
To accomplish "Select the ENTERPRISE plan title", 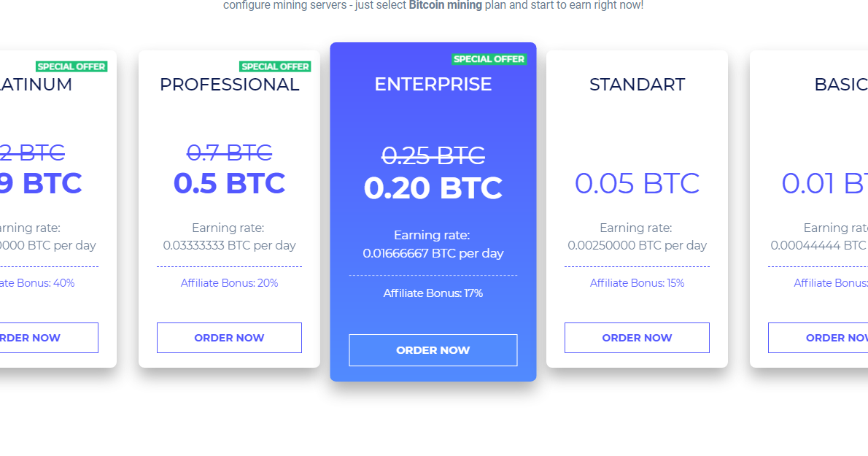I will point(433,84).
